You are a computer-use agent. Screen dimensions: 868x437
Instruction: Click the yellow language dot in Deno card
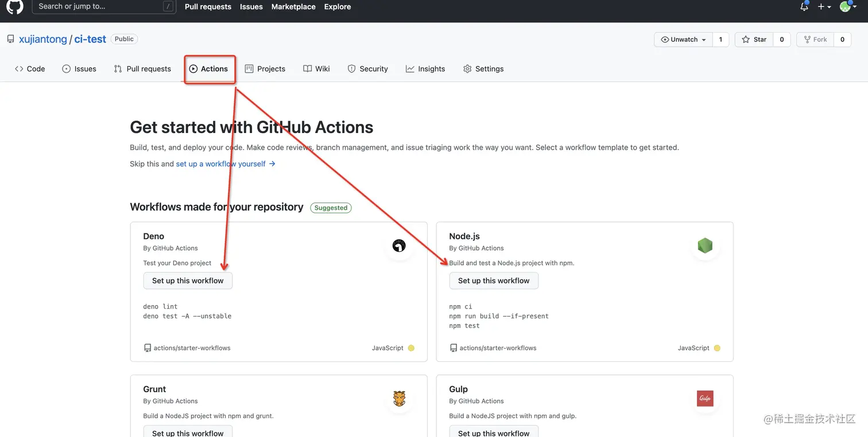point(411,348)
